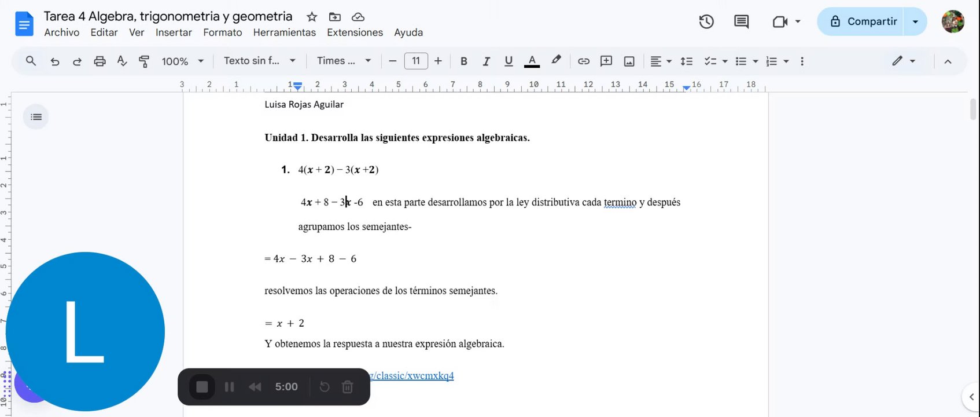Redo the last action

[x=77, y=61]
